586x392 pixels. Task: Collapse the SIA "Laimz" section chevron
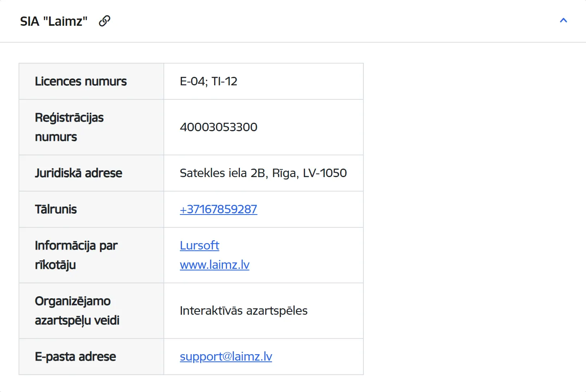(x=563, y=21)
